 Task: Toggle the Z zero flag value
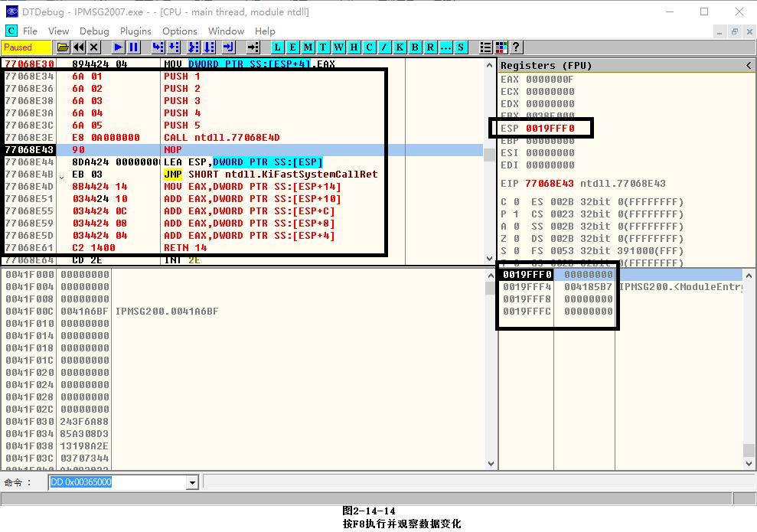[515, 239]
